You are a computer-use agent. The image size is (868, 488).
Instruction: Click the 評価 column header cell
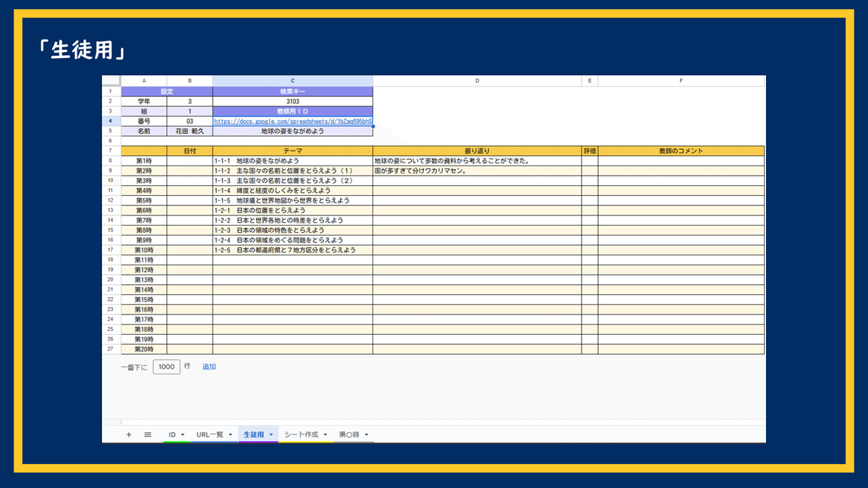590,151
